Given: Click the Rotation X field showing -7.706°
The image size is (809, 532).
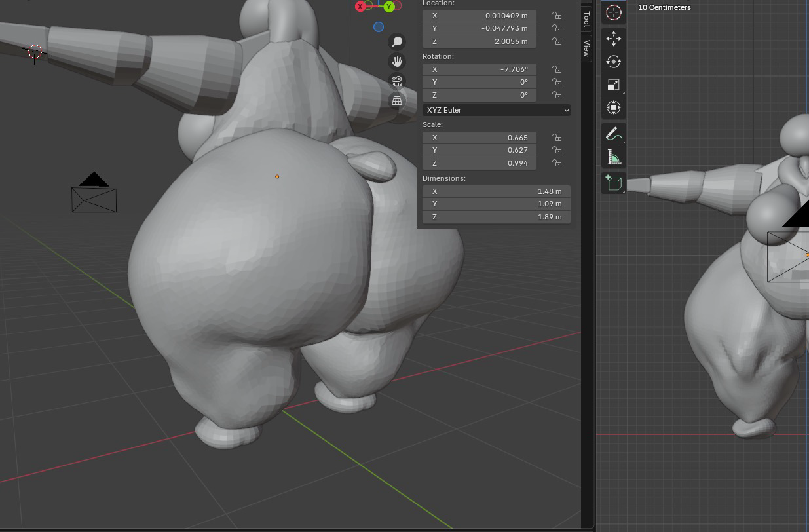Looking at the screenshot, I should click(480, 69).
